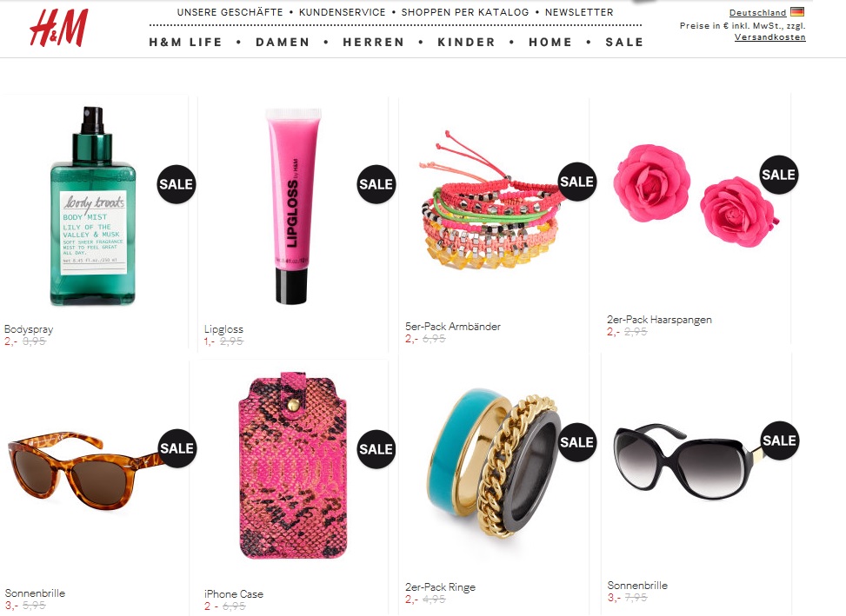Open the DAMEN menu

click(283, 42)
